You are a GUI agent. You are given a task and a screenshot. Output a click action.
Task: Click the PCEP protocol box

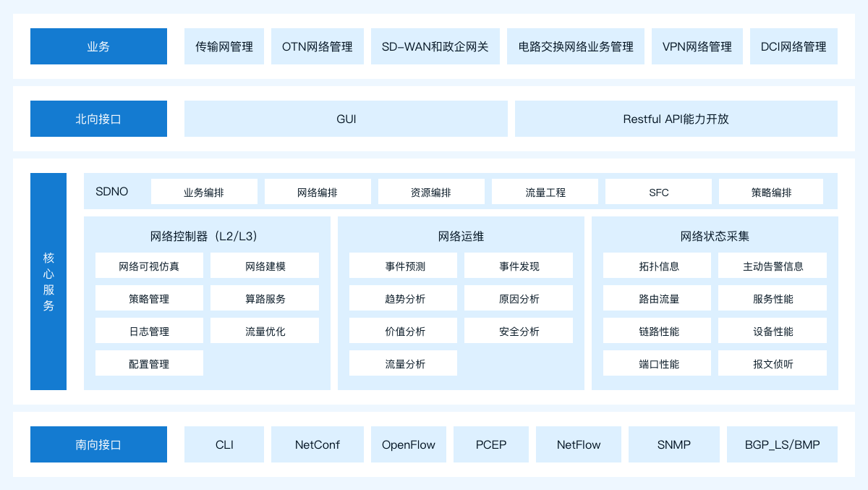point(491,444)
